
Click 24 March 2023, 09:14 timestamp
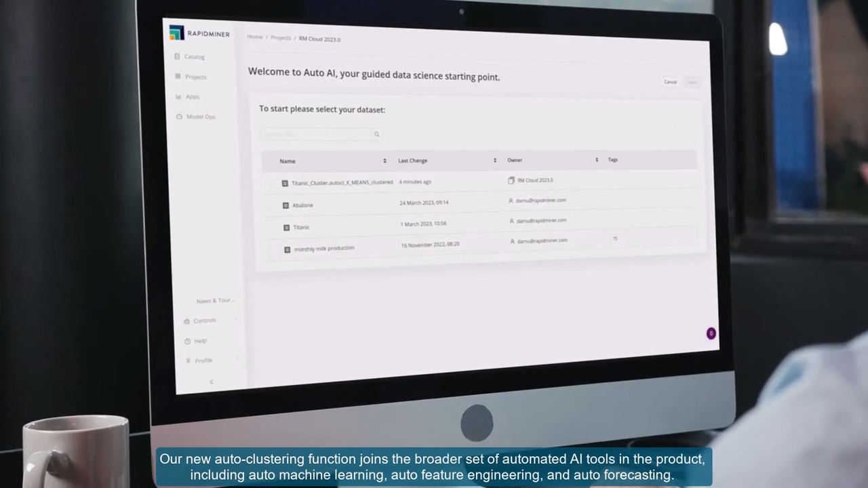tap(424, 202)
